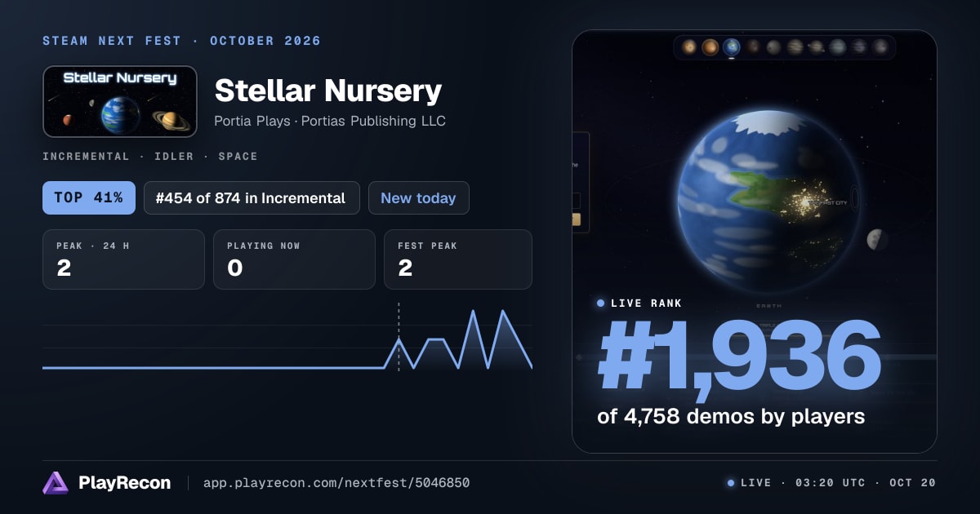Screen dimensions: 980x514
Task: Select the banded Jupiter icon
Action: [795, 47]
